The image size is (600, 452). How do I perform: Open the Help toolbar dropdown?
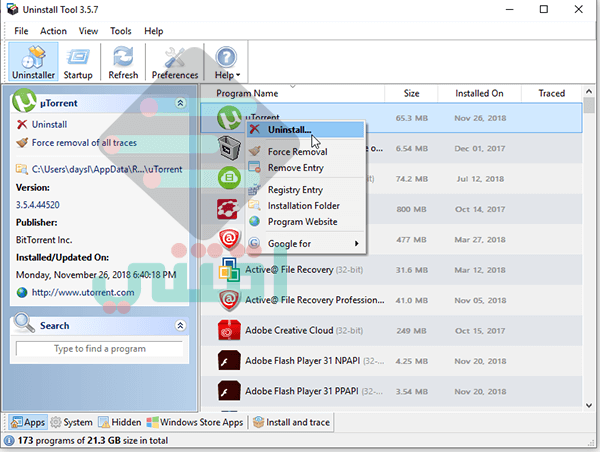click(227, 62)
